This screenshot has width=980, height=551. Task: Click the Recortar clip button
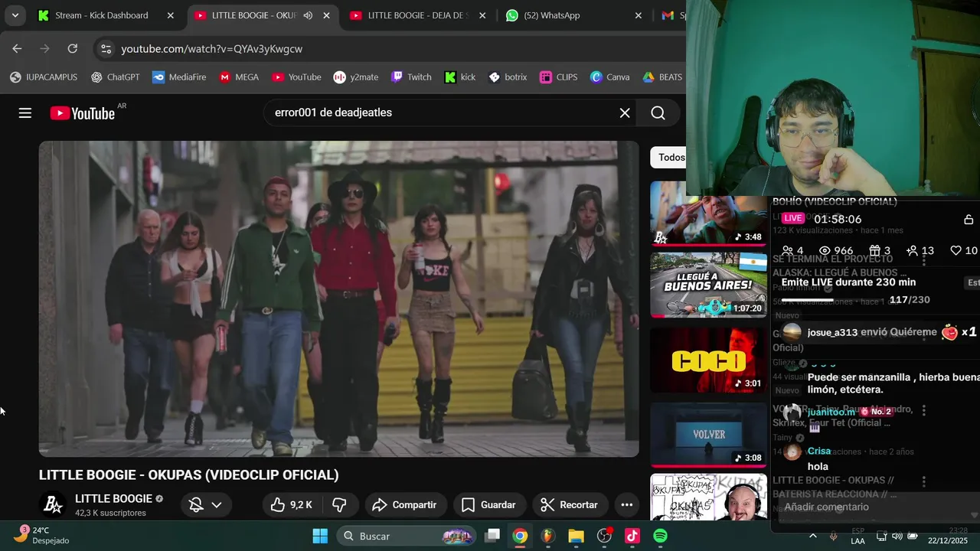(569, 504)
